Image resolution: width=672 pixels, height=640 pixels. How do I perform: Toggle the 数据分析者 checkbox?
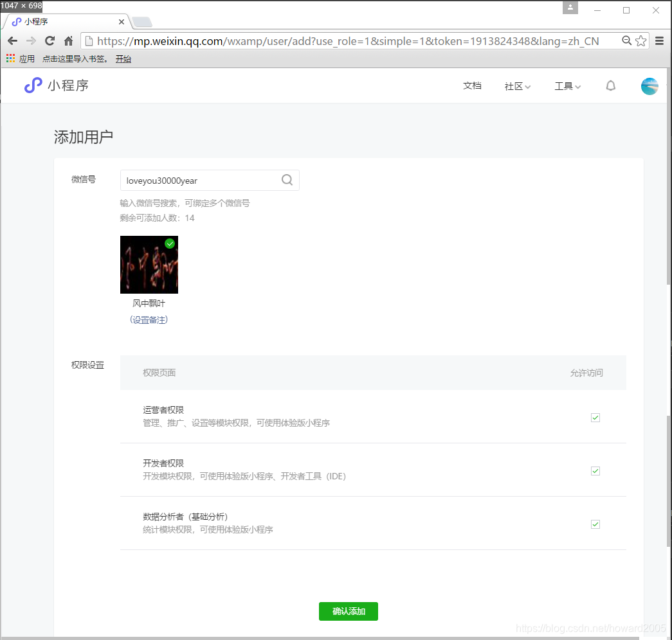click(595, 524)
